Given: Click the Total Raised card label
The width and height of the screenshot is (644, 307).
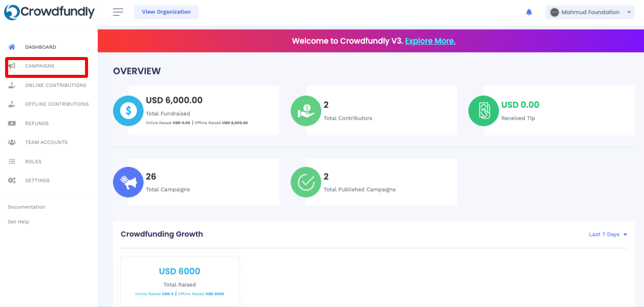Looking at the screenshot, I should [180, 285].
